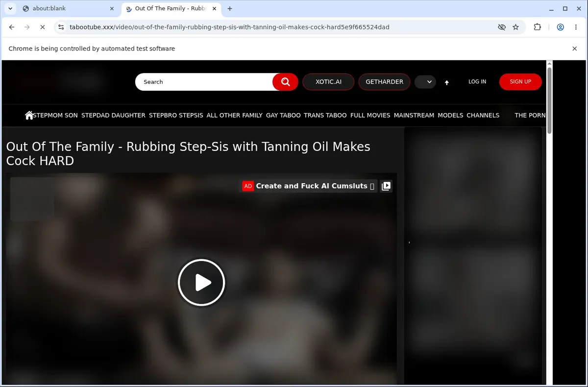
Task: Open the MODELS menu
Action: 450,115
